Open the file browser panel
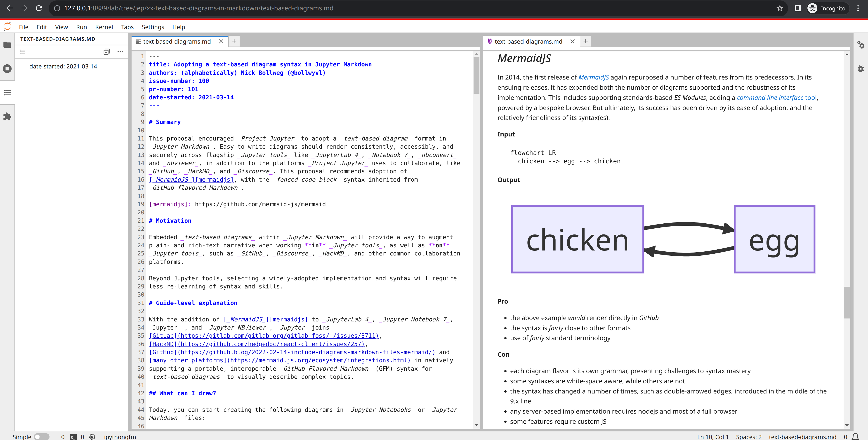 point(7,45)
